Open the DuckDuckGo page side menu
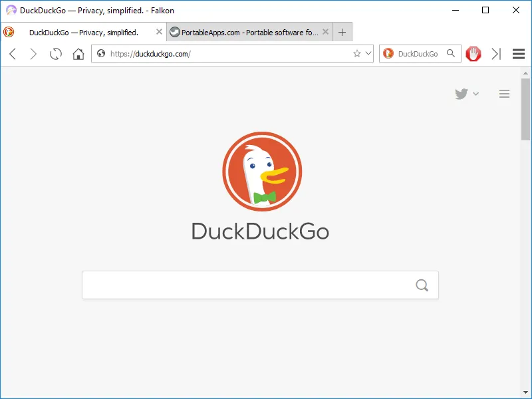 click(504, 94)
